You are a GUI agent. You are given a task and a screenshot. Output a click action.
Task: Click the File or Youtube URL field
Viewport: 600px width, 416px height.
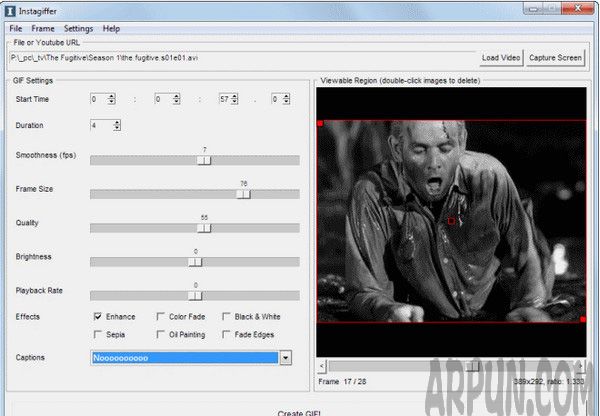tap(240, 58)
